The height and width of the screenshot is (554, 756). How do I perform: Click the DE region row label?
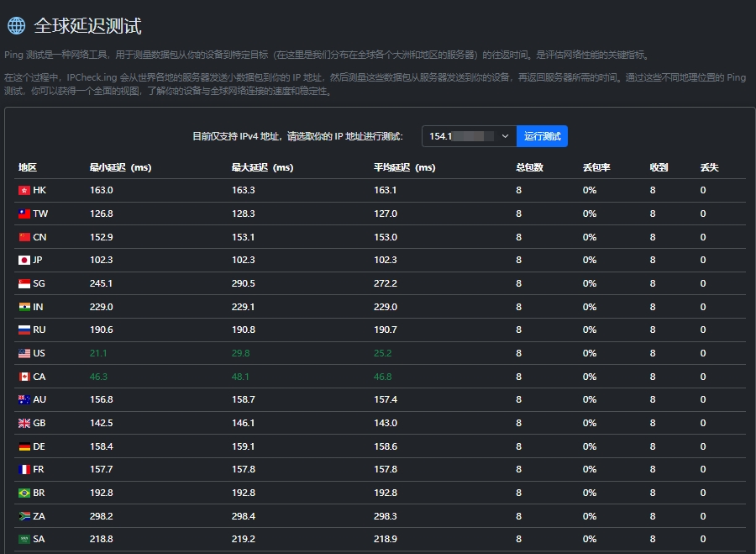click(x=39, y=446)
